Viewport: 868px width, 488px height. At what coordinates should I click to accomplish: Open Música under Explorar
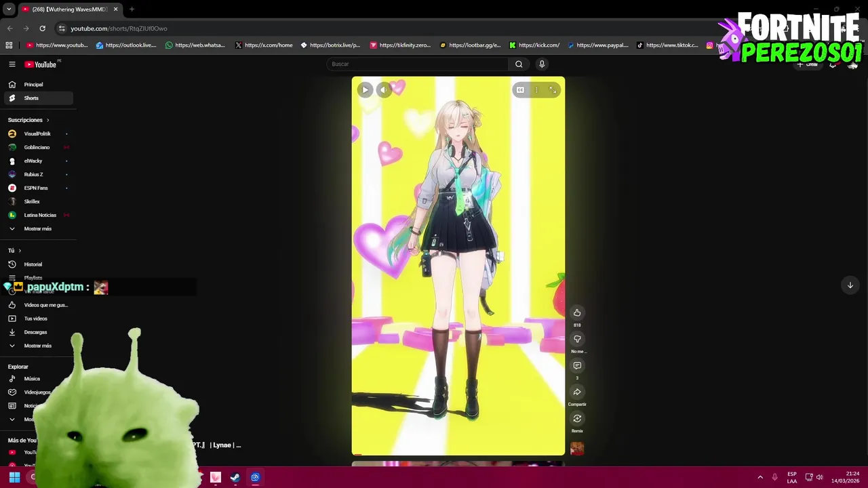39,379
